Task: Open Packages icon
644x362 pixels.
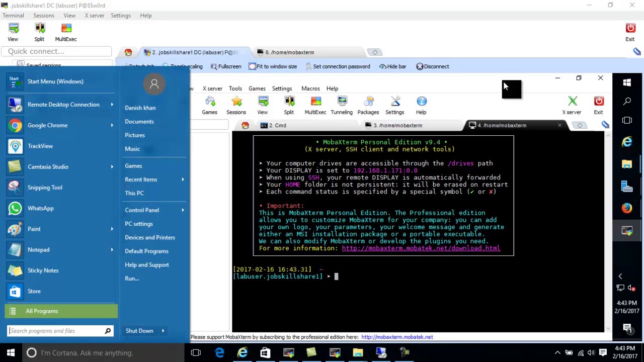Action: tap(368, 102)
